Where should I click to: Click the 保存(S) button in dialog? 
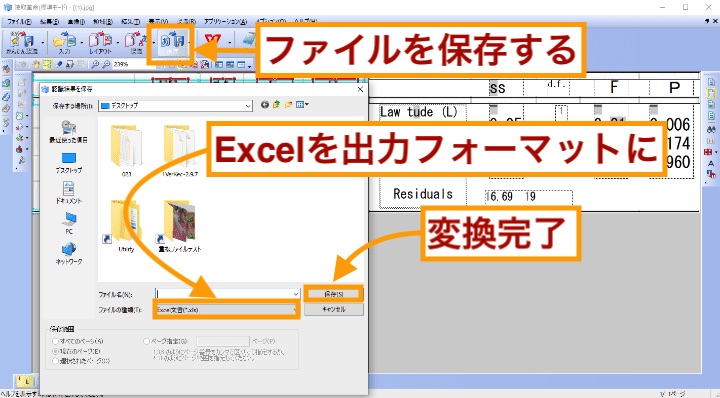coord(334,294)
